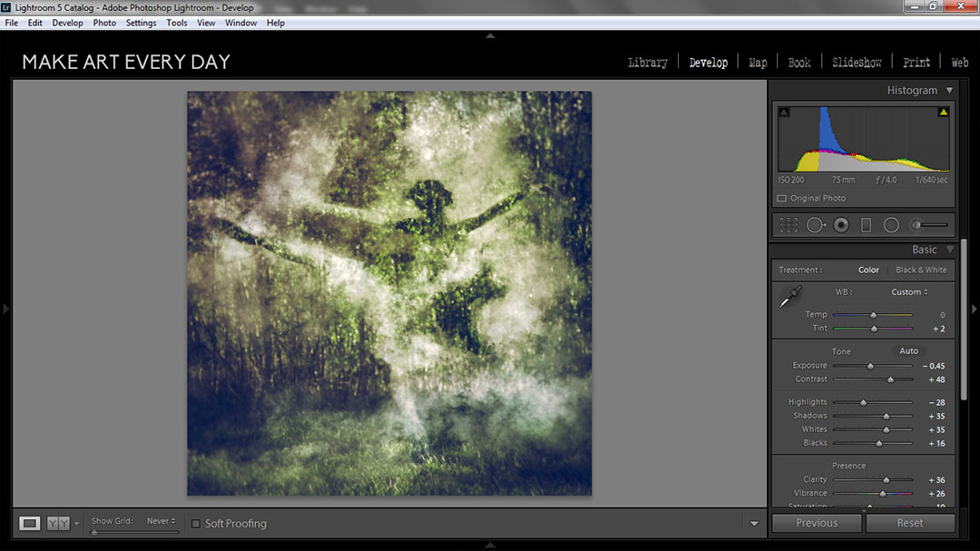
Task: Click the Vibrance slider handle
Action: pyautogui.click(x=883, y=494)
